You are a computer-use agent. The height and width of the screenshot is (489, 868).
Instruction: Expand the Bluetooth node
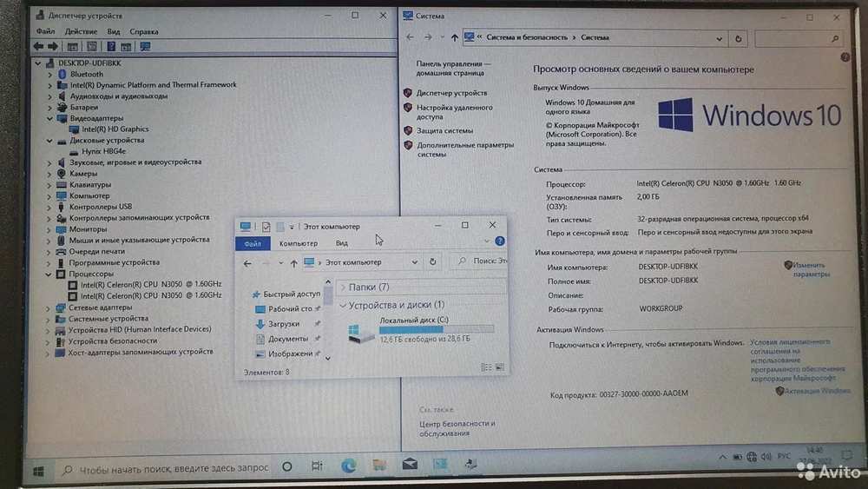(49, 74)
